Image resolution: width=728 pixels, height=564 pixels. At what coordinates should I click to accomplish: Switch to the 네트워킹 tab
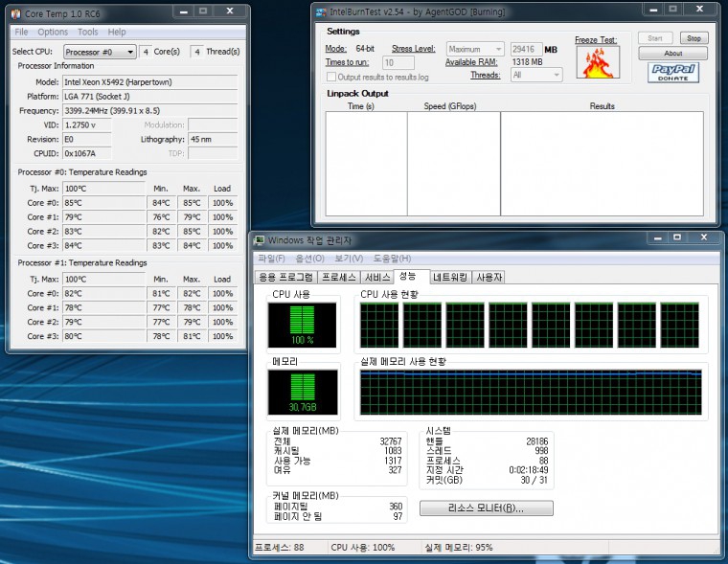pos(449,277)
